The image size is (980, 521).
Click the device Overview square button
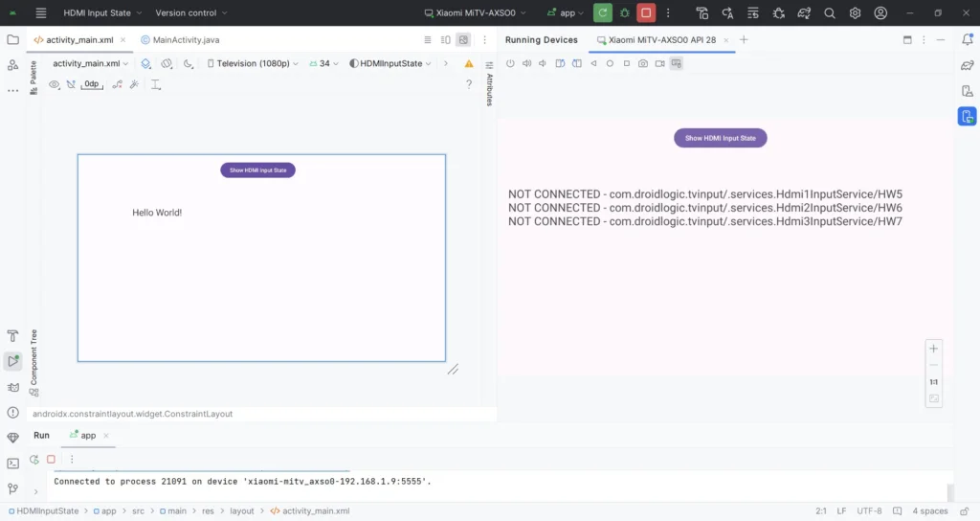coord(626,63)
